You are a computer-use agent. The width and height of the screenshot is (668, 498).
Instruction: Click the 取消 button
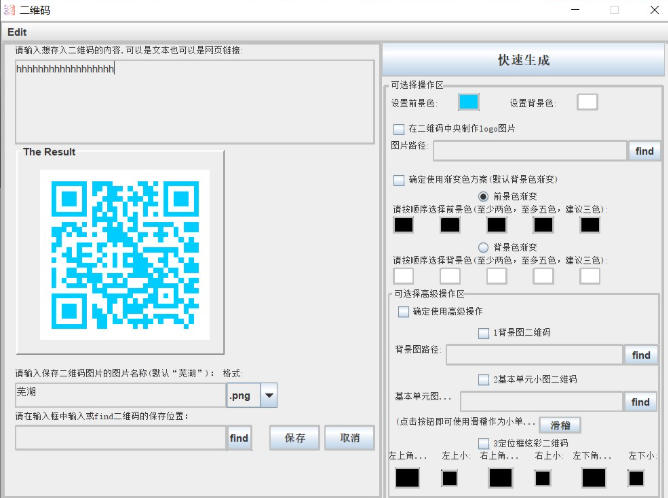pyautogui.click(x=349, y=438)
